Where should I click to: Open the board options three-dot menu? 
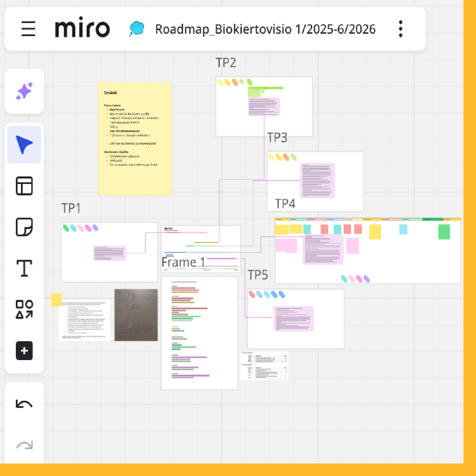point(400,29)
